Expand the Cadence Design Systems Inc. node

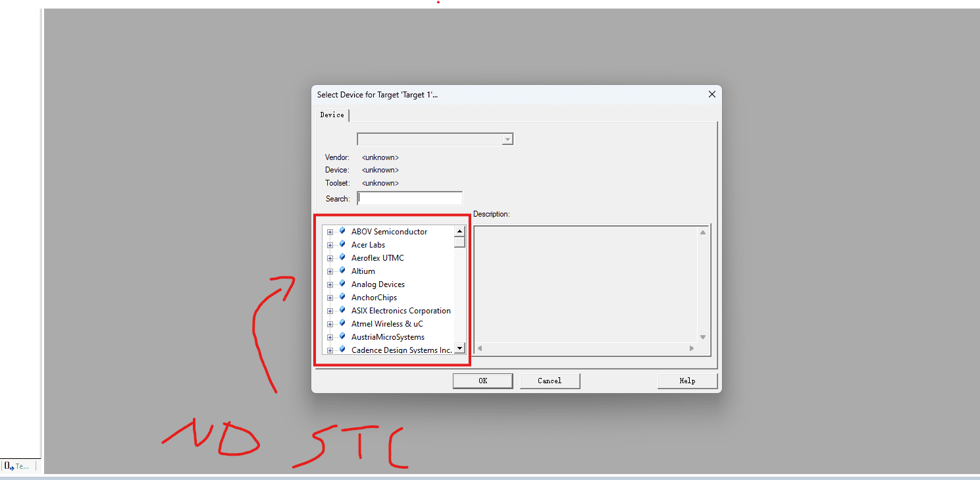click(330, 350)
